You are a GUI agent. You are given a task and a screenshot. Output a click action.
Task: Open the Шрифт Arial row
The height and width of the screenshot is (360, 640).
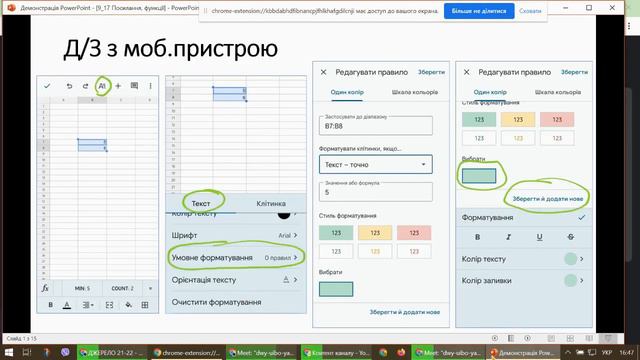236,236
